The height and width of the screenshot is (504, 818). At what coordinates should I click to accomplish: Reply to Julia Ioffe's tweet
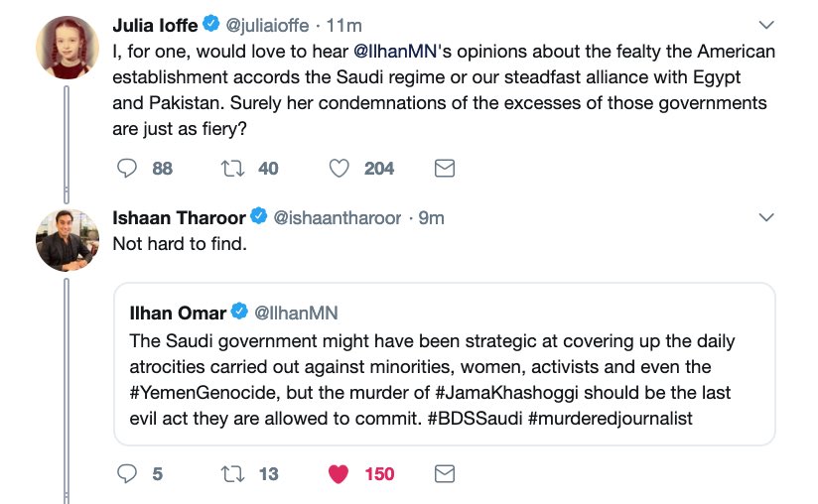[x=127, y=169]
